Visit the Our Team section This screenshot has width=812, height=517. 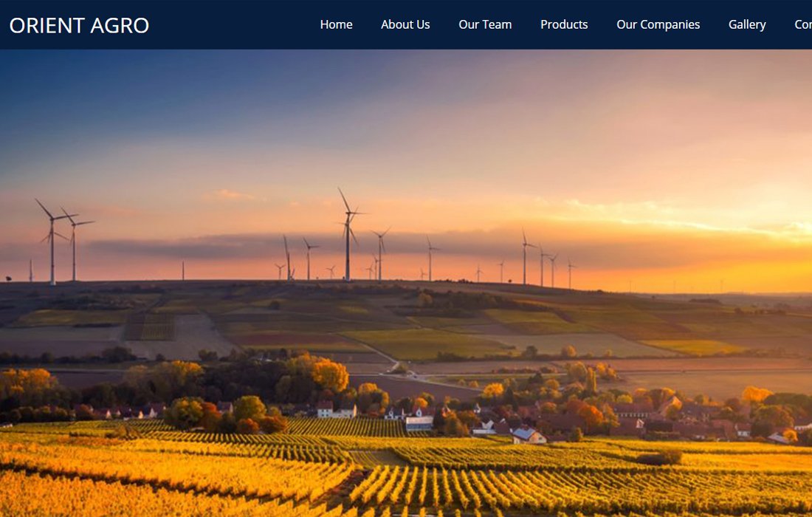[x=485, y=24]
